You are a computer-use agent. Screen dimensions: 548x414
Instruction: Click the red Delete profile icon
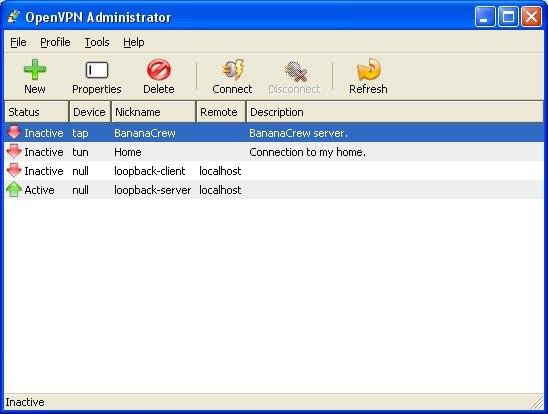coord(159,70)
